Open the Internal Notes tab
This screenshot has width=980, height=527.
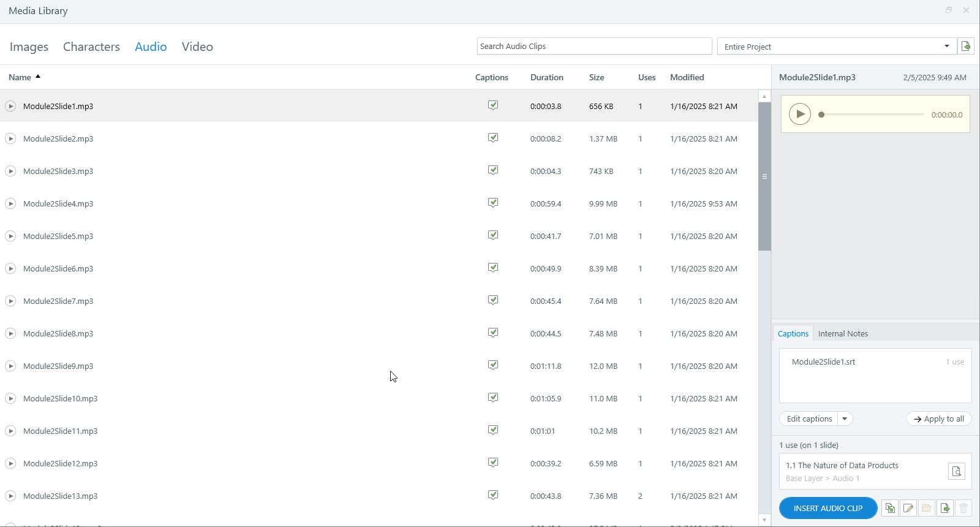click(843, 333)
